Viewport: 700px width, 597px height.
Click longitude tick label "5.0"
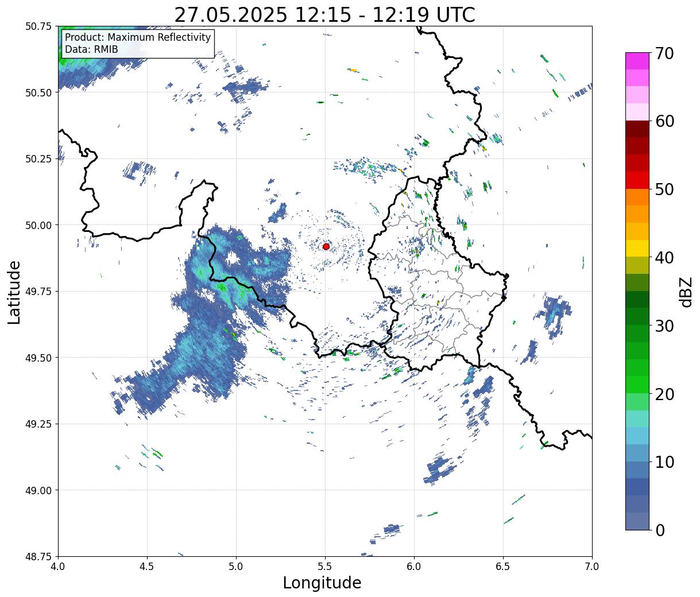236,567
